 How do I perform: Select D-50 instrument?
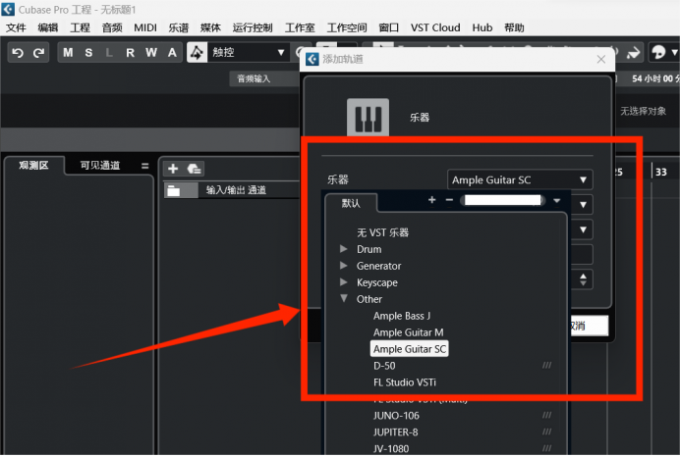(x=384, y=366)
